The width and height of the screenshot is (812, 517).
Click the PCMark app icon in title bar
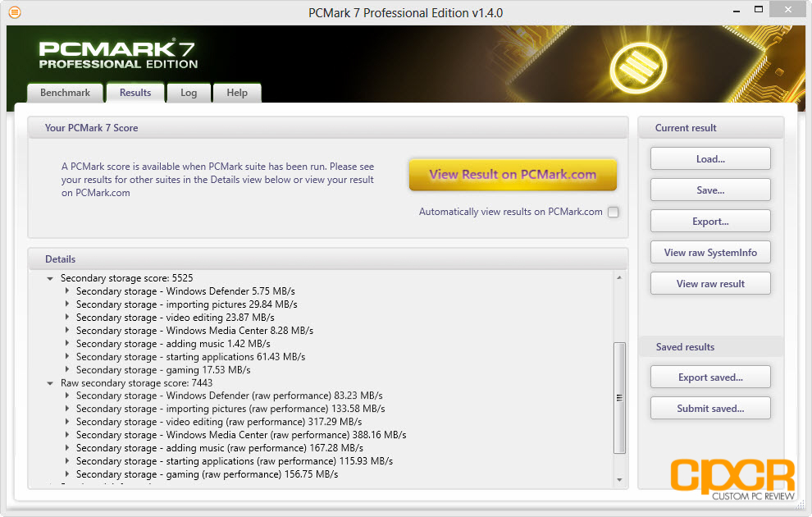pyautogui.click(x=15, y=12)
